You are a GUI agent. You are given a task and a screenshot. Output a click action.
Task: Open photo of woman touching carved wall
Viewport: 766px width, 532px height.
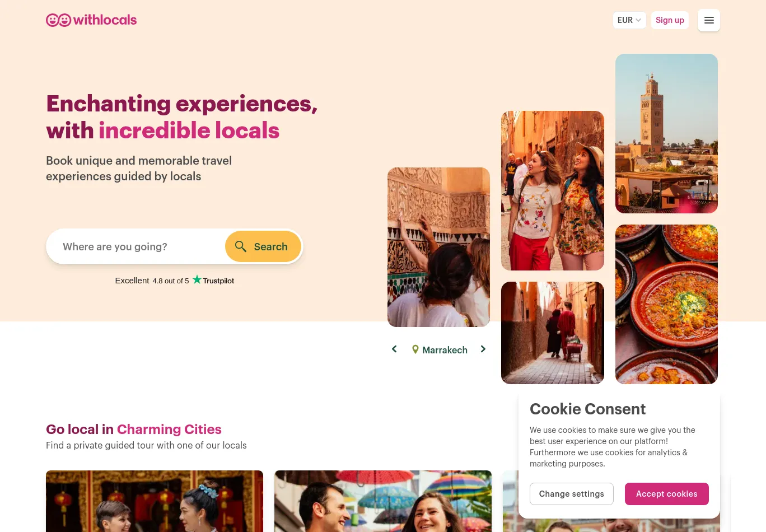(438, 247)
